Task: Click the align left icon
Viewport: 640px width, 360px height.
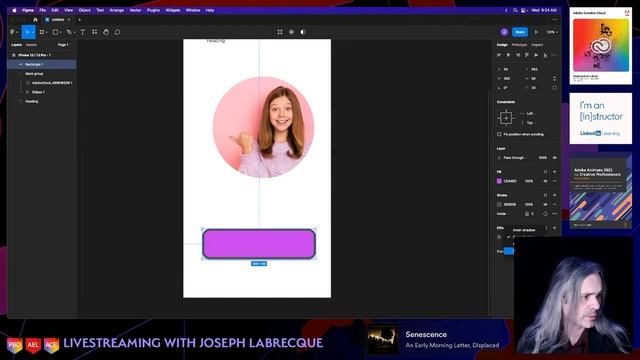Action: tap(499, 55)
